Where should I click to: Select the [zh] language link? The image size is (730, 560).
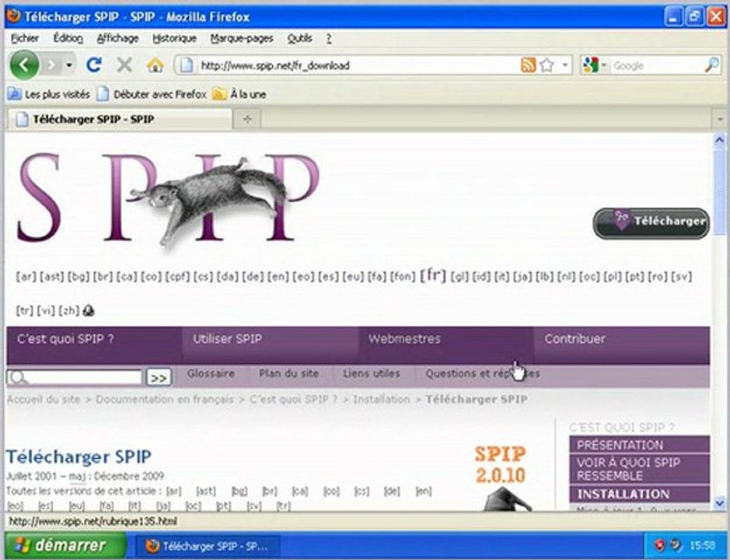pyautogui.click(x=69, y=310)
